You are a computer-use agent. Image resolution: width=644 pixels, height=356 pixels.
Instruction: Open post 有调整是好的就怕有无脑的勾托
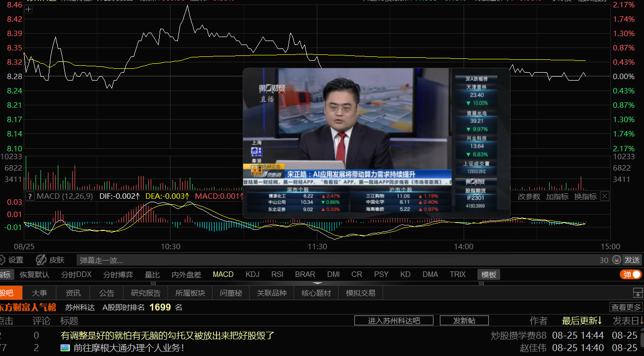(167, 335)
